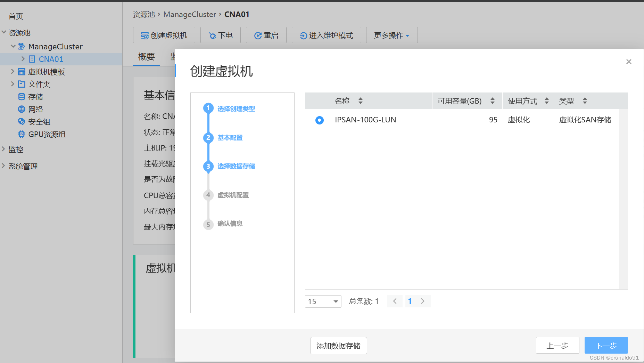Click the 下电 power-off icon
644x363 pixels.
[x=212, y=35]
